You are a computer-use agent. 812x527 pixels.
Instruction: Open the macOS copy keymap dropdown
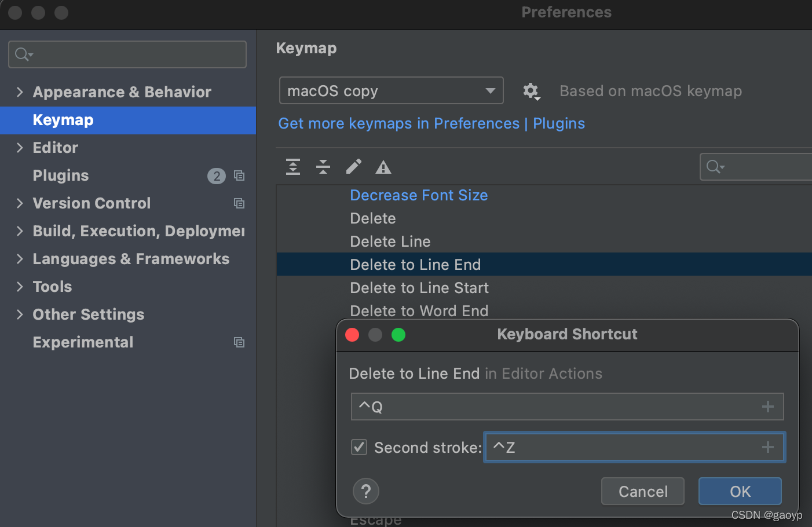pyautogui.click(x=391, y=91)
